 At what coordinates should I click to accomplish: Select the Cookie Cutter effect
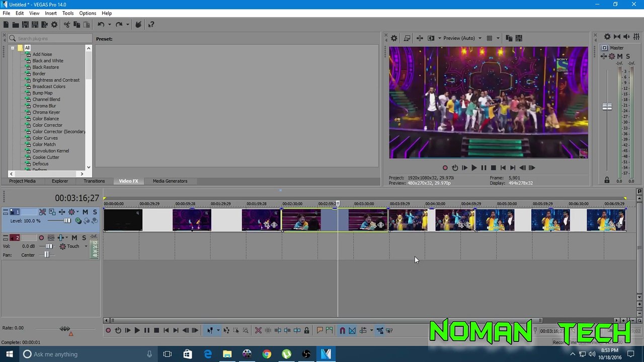46,157
